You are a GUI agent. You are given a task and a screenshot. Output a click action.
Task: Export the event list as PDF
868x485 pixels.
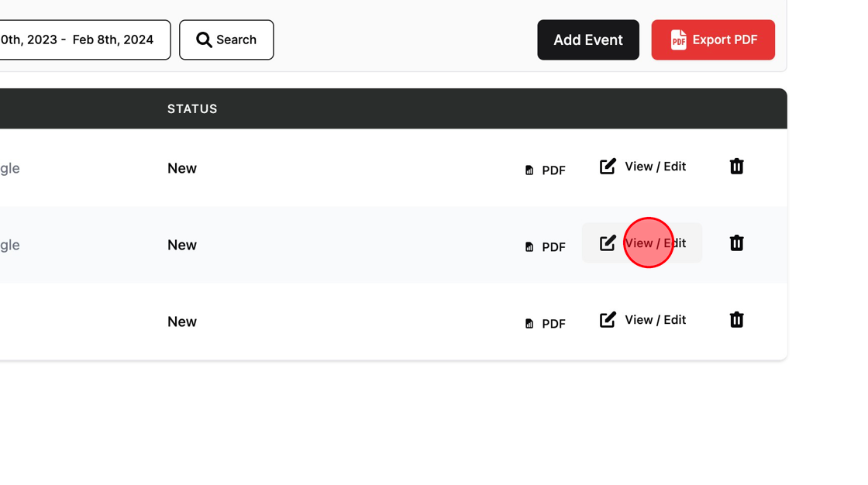pos(713,40)
